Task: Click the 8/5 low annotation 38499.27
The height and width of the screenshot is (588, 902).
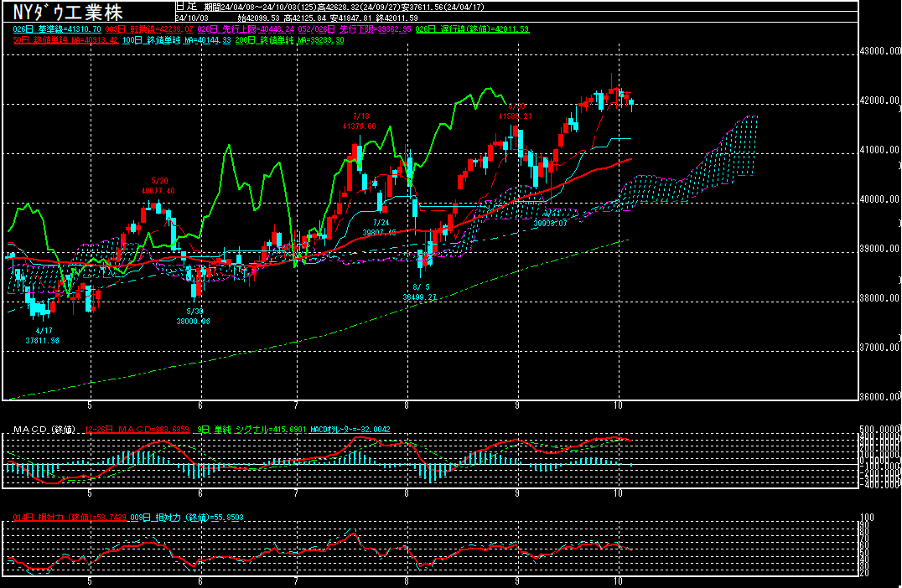Action: (x=420, y=292)
